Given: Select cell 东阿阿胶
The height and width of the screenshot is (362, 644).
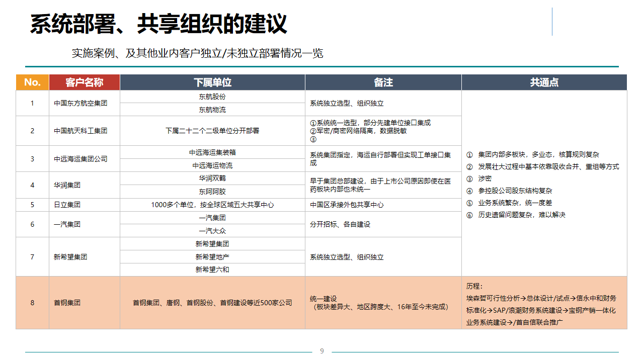Looking at the screenshot, I should [212, 192].
